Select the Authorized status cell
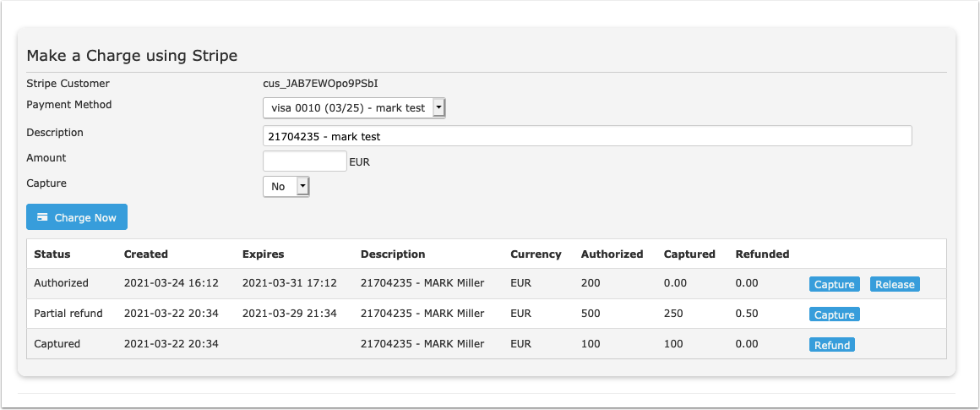 tap(61, 283)
